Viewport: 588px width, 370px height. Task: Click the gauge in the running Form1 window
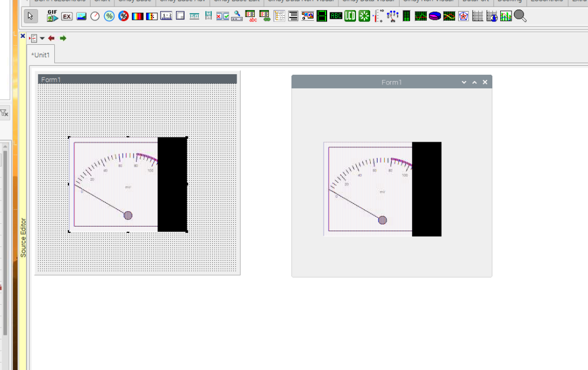[x=383, y=189]
